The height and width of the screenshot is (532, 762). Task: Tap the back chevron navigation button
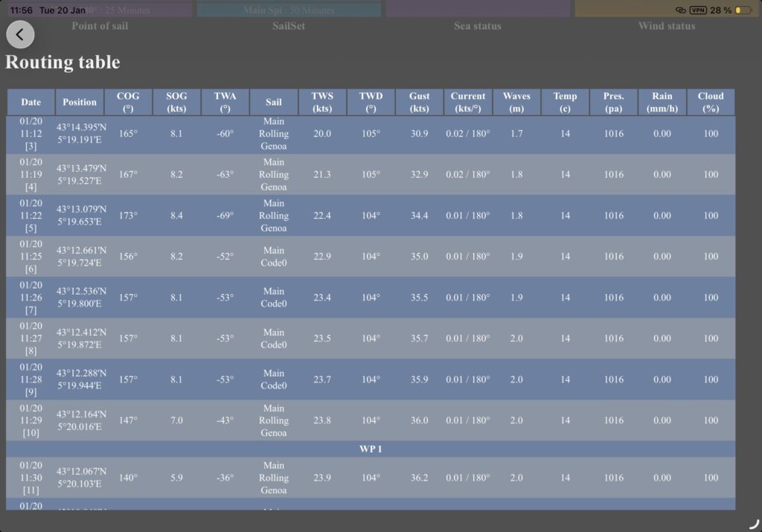20,34
